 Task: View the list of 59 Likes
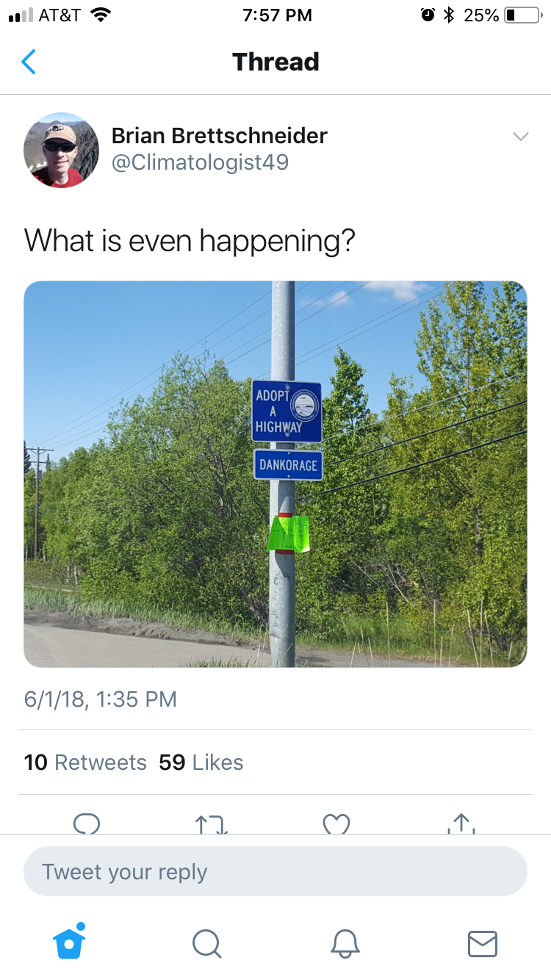click(x=201, y=763)
